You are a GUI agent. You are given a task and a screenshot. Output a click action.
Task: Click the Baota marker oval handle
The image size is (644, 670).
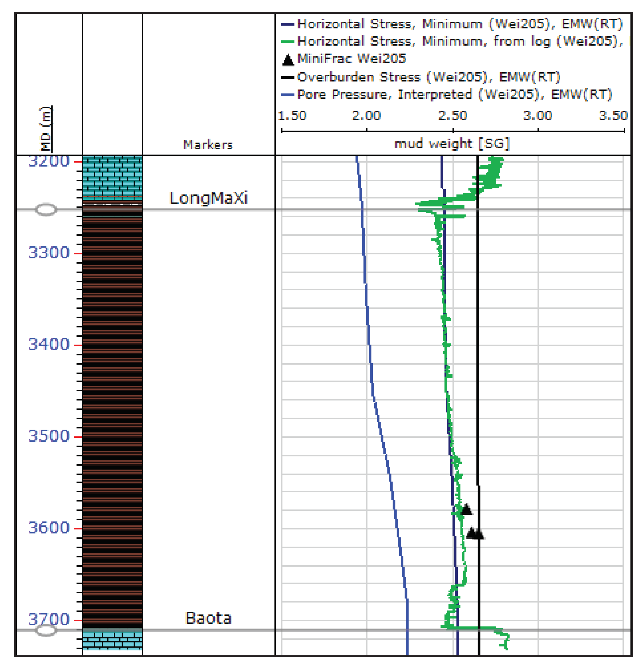46,630
